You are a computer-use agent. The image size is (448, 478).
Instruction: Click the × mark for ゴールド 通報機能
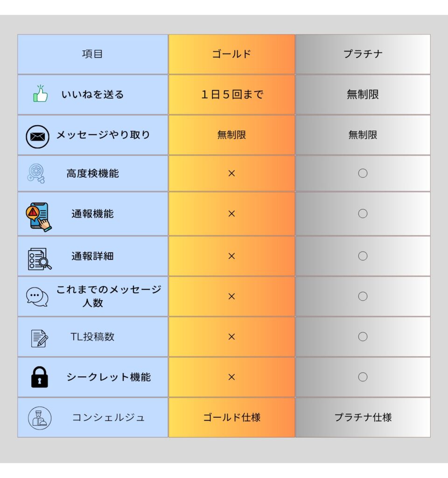tap(231, 214)
